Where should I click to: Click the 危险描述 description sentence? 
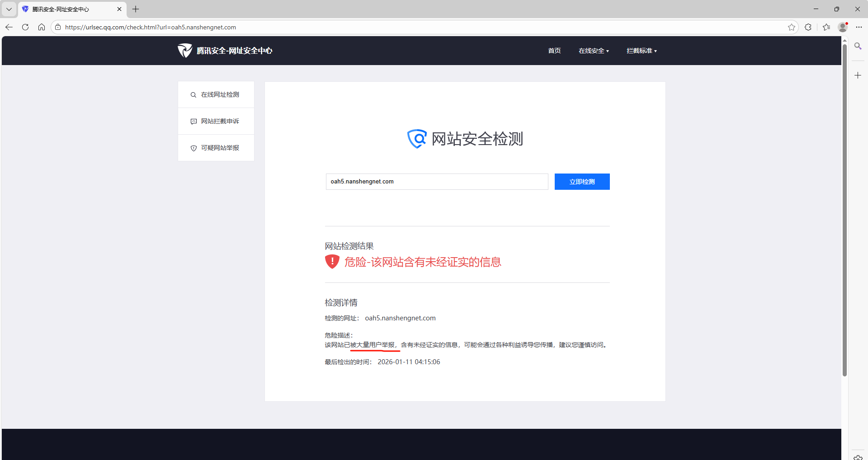[x=467, y=345]
